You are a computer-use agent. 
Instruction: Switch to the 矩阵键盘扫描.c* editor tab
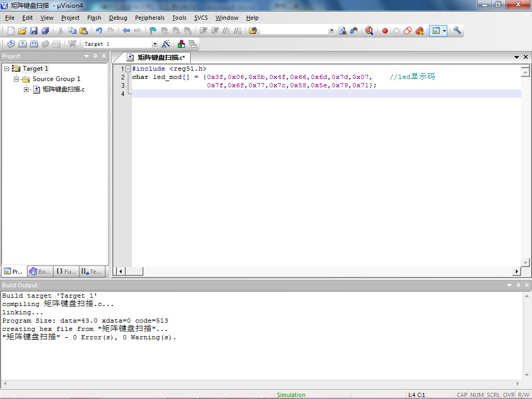(x=156, y=57)
